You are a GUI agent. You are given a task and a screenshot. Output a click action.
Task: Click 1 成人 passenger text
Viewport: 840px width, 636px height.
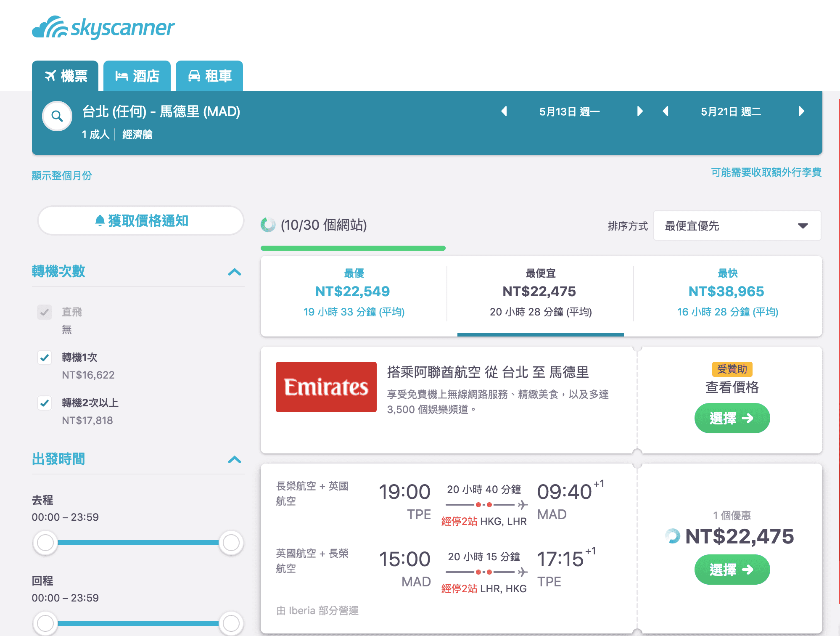coord(95,134)
